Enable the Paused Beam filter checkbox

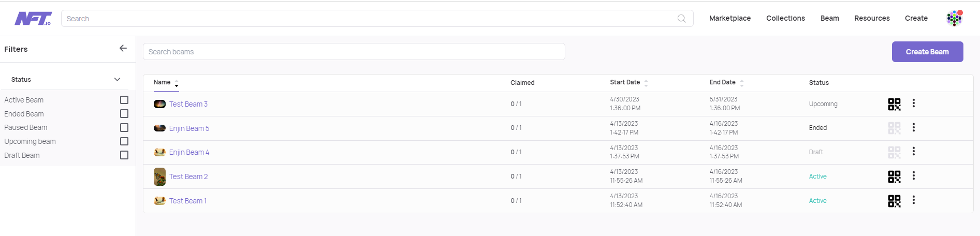[x=124, y=127]
